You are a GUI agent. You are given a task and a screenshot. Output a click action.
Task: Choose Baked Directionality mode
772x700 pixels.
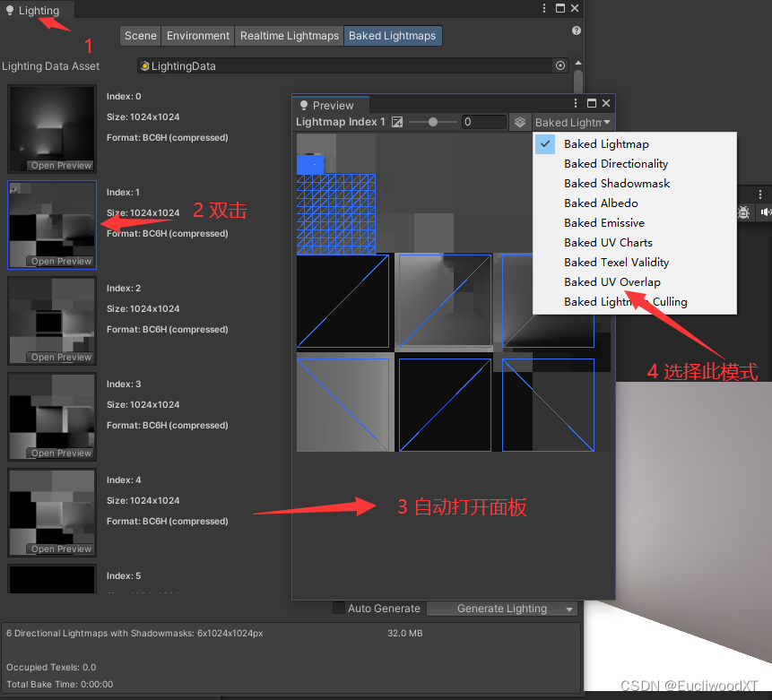(635, 163)
